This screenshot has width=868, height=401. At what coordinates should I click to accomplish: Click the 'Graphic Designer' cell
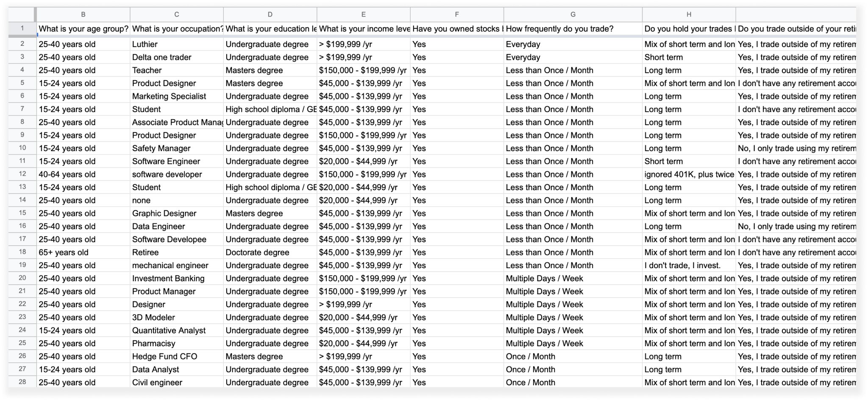click(177, 213)
